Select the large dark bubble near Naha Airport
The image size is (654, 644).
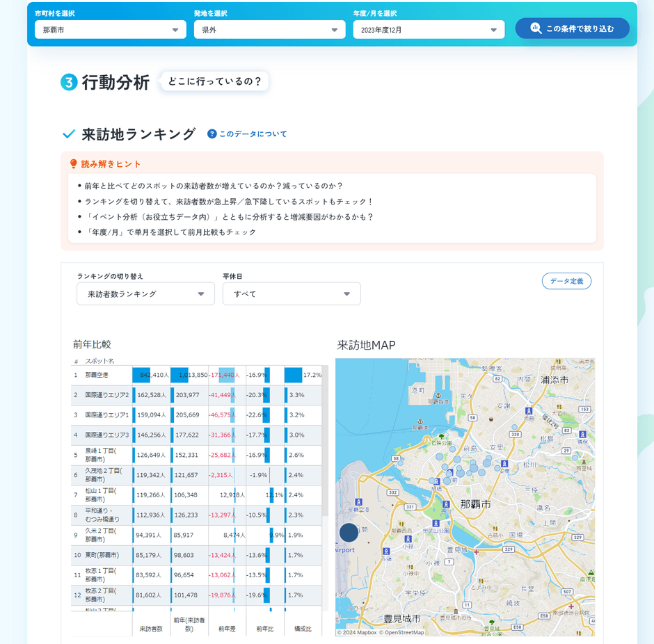pyautogui.click(x=349, y=532)
